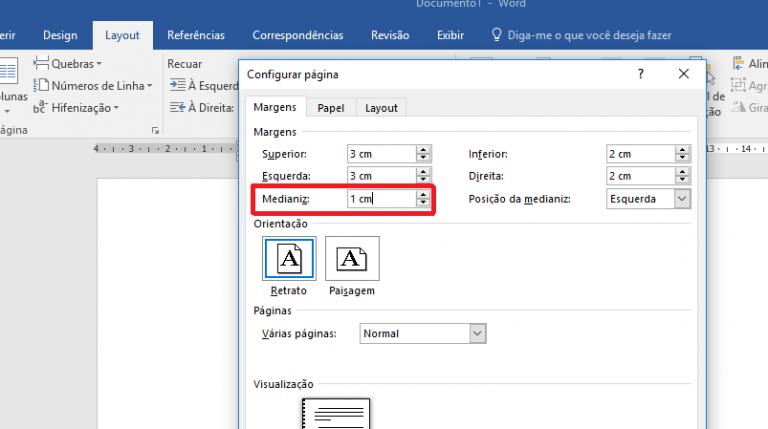Open the Correspondências ribbon tab
The image size is (768, 429).
[x=297, y=35]
